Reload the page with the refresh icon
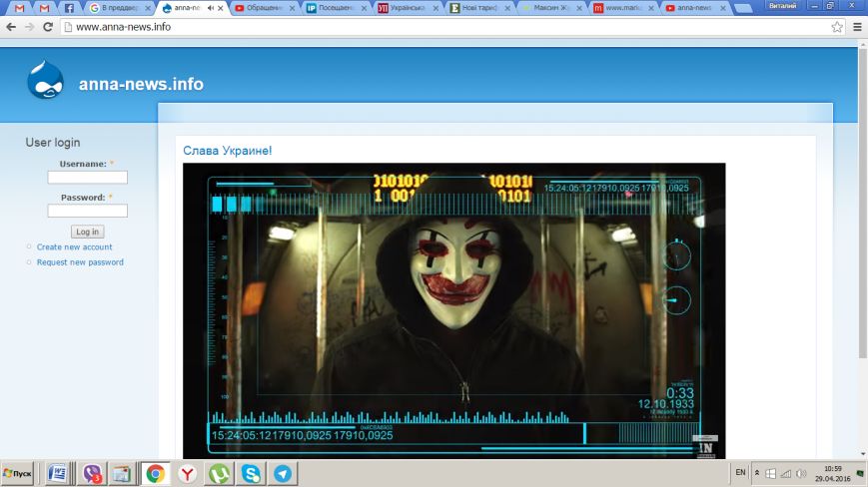Image resolution: width=868 pixels, height=487 pixels. pyautogui.click(x=47, y=27)
